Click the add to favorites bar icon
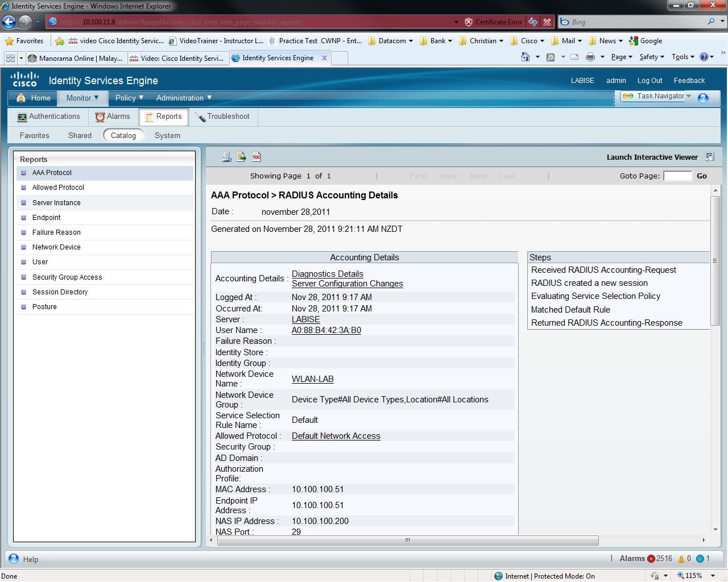The height and width of the screenshot is (582, 728). click(x=60, y=41)
